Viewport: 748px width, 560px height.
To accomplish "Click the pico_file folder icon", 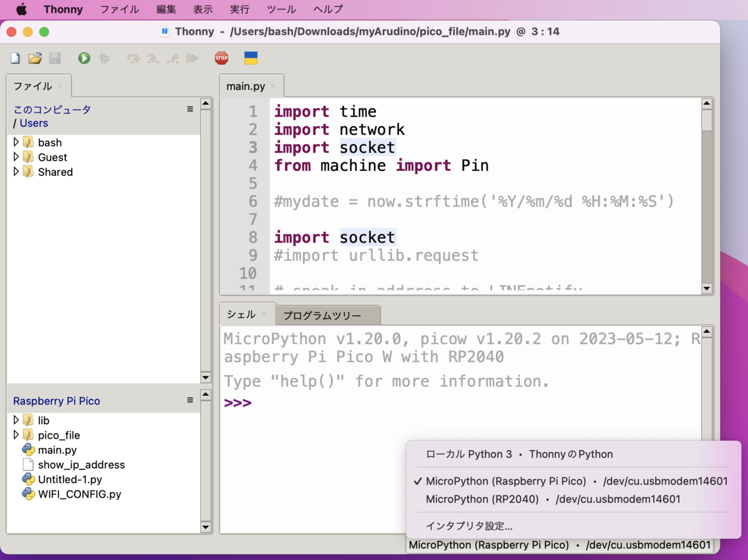I will pyautogui.click(x=28, y=435).
